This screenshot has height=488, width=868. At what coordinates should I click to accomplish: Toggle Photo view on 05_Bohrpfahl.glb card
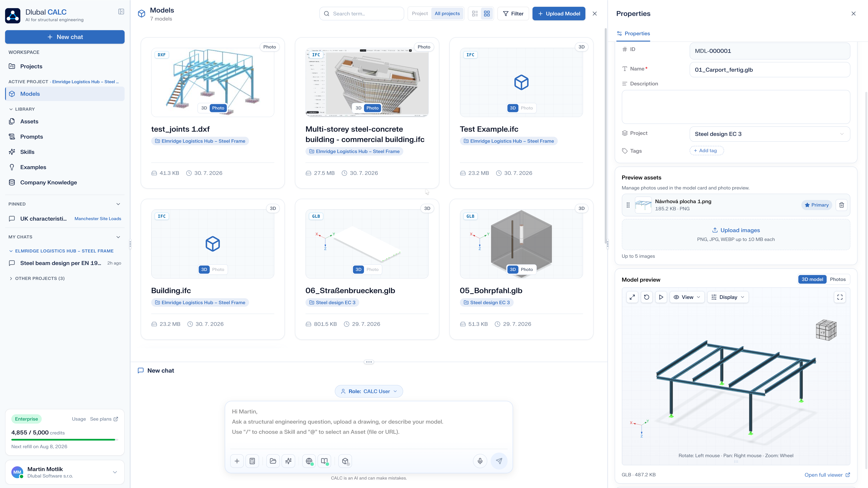[x=527, y=269]
